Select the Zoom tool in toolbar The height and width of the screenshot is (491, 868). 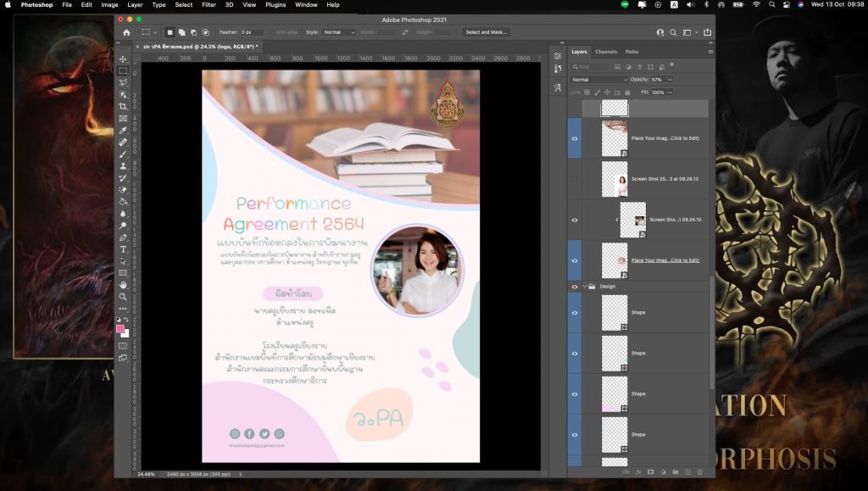123,297
